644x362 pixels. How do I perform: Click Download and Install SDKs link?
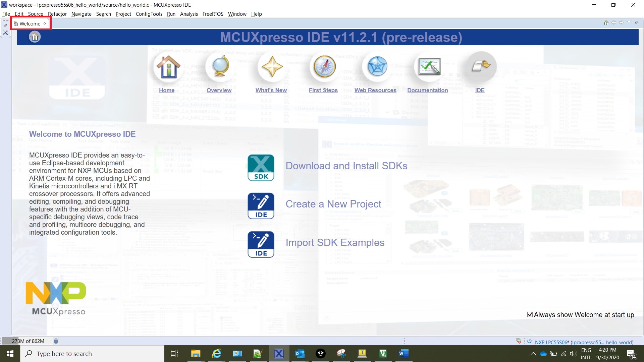tap(346, 166)
